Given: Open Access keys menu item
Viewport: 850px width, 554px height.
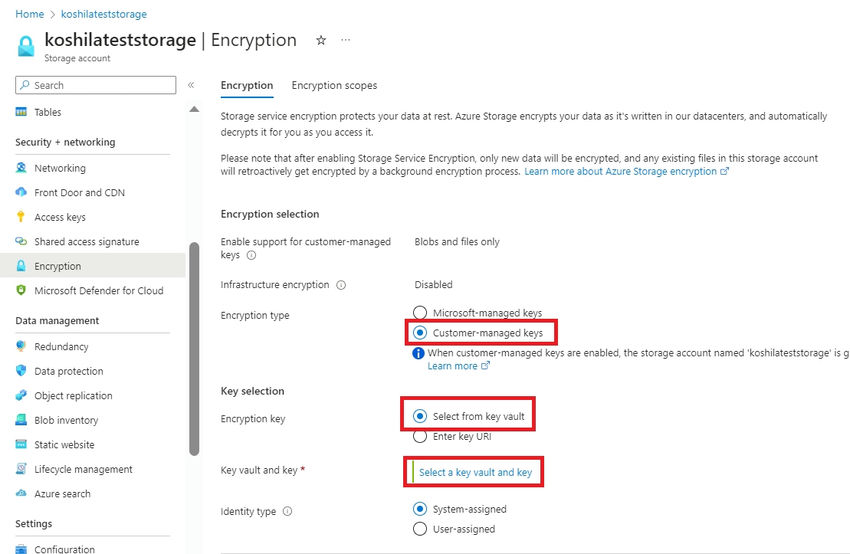Looking at the screenshot, I should (60, 217).
